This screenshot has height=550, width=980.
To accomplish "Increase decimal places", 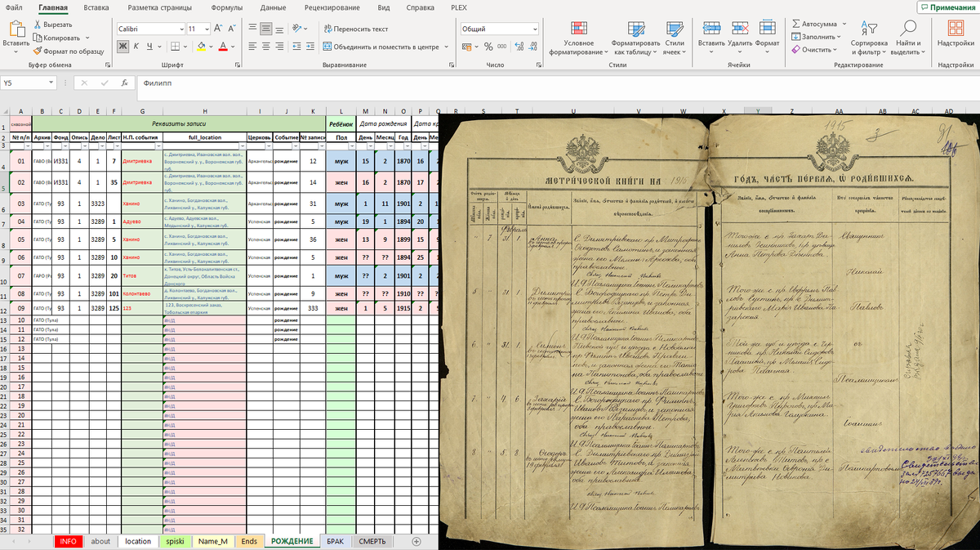I will [519, 47].
